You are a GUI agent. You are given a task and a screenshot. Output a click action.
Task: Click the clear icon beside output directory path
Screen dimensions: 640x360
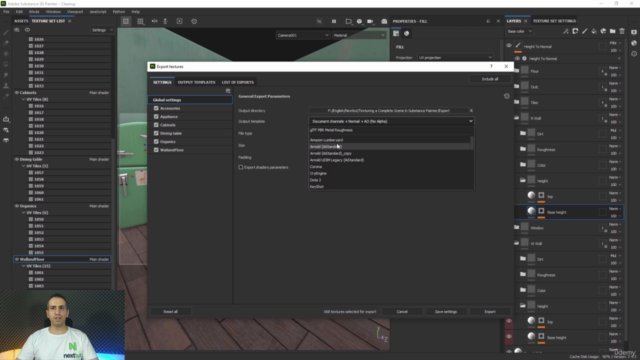click(x=471, y=111)
